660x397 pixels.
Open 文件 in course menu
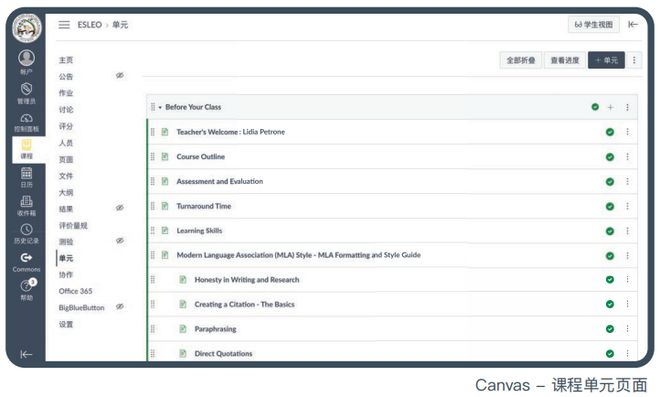pyautogui.click(x=66, y=176)
